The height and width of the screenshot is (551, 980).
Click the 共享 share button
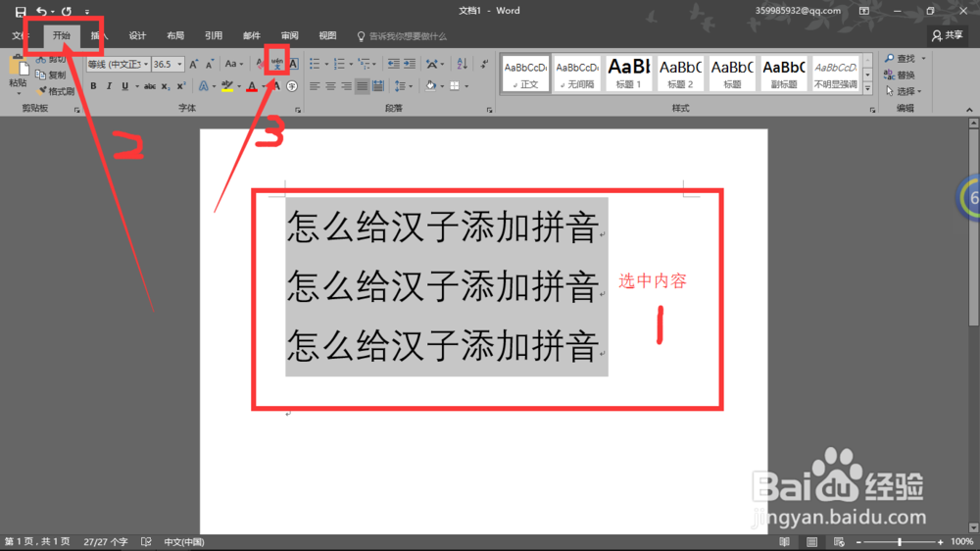(948, 35)
